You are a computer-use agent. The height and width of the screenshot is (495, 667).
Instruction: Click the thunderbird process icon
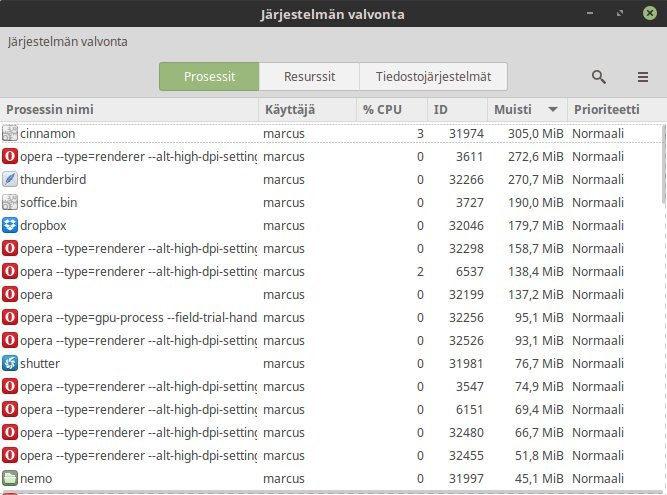point(10,179)
